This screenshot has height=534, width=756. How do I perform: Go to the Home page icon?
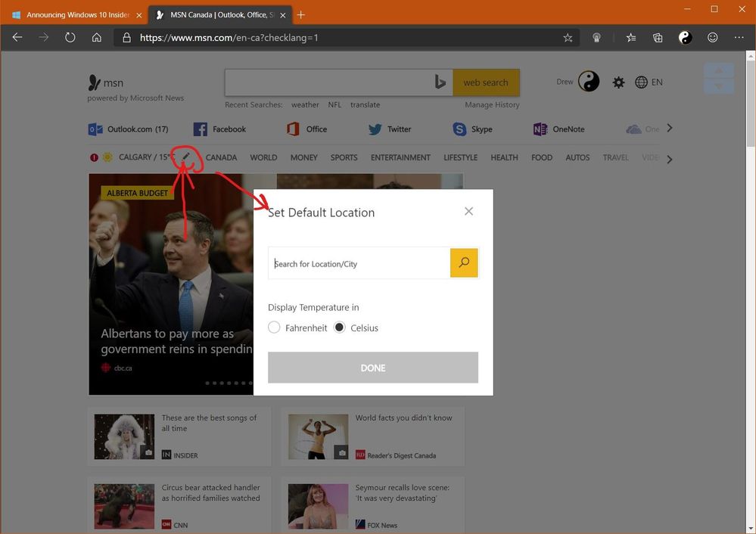click(x=96, y=38)
